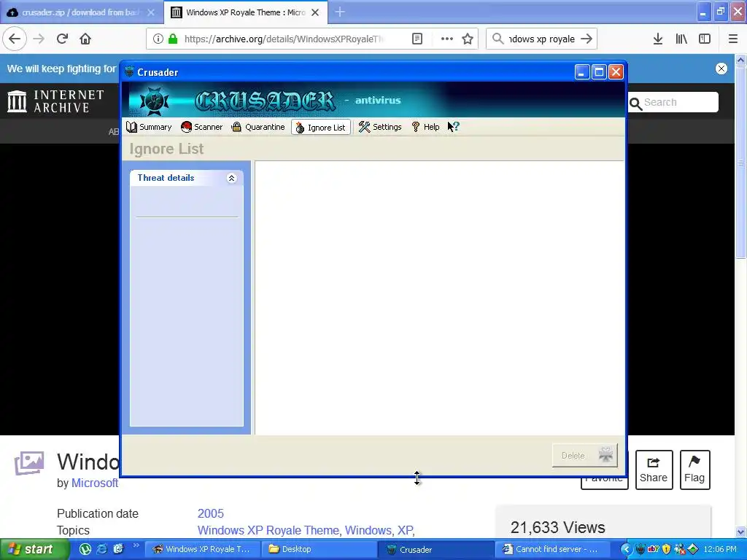The height and width of the screenshot is (560, 747).
Task: Flag this item on archive page
Action: point(694,470)
